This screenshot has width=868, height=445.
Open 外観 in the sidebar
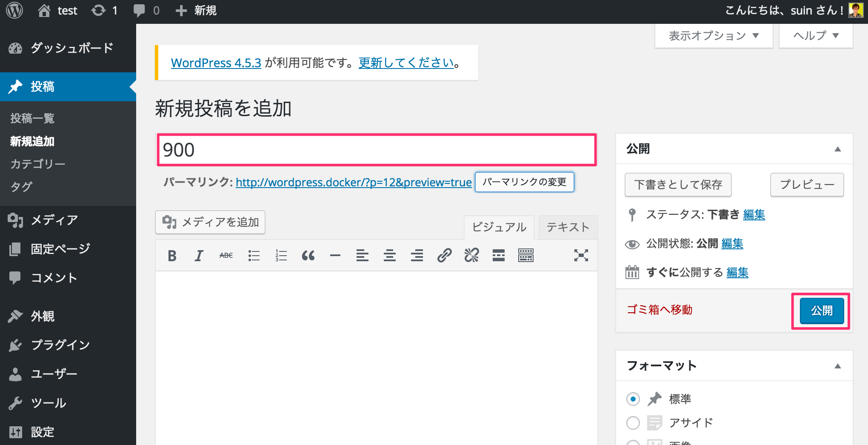68,316
